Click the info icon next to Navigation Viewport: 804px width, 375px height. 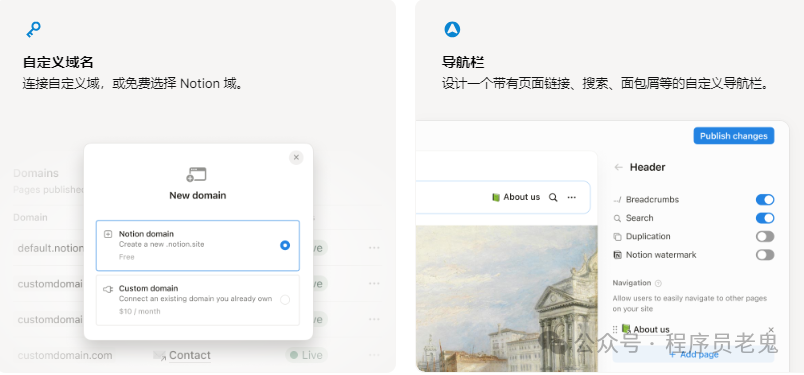coord(658,283)
